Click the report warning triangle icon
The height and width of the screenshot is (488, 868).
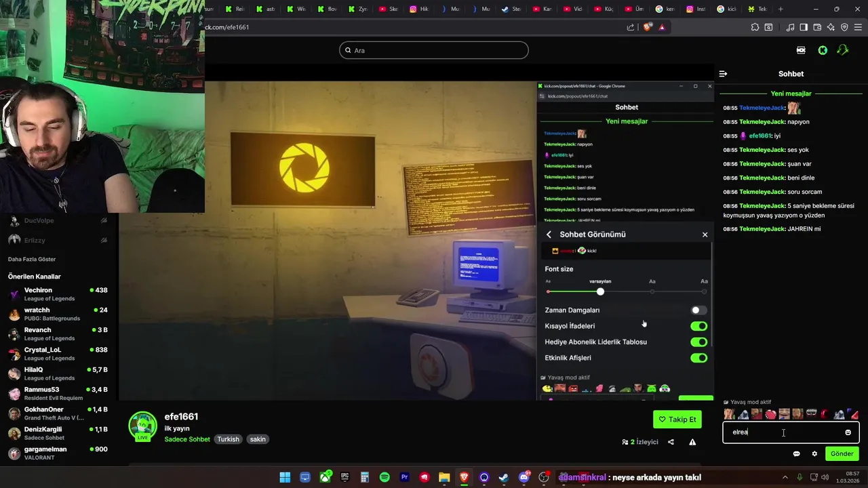point(692,442)
